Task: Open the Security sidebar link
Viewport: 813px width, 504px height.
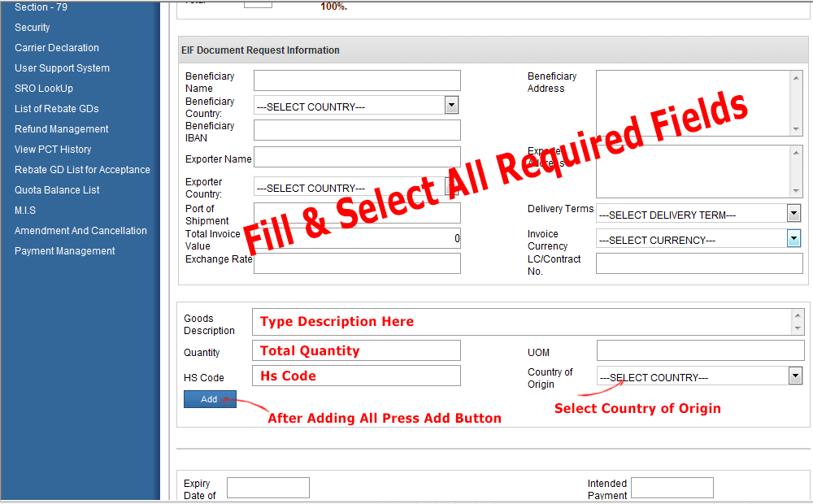Action: tap(33, 28)
